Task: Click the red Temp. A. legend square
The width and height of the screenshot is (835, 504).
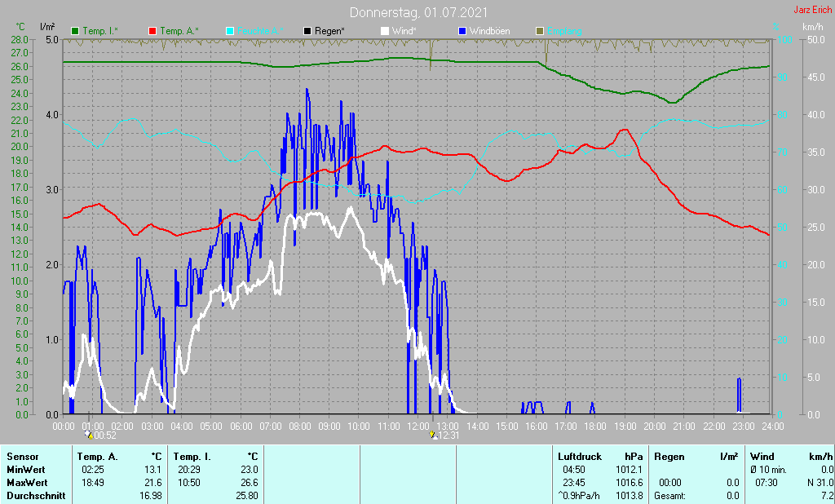Action: click(152, 31)
